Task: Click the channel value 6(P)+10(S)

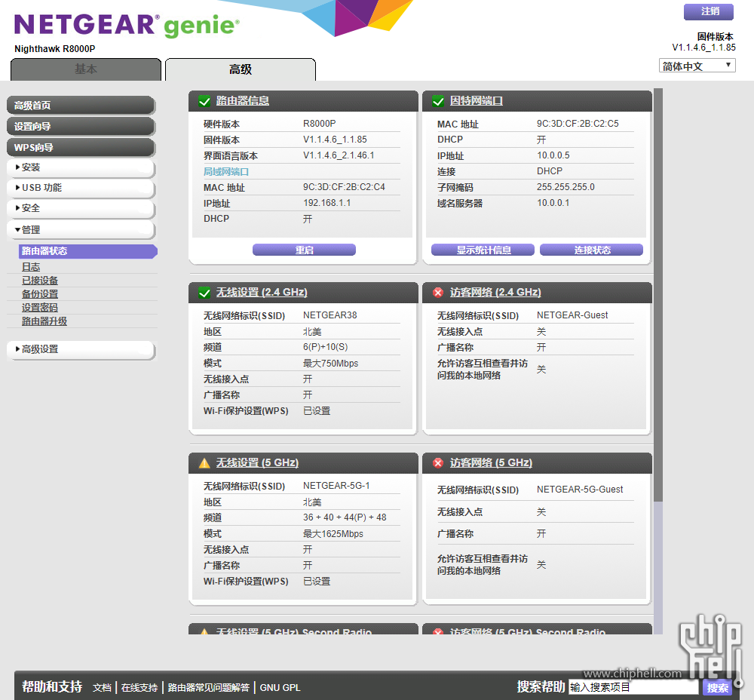Action: [x=326, y=347]
